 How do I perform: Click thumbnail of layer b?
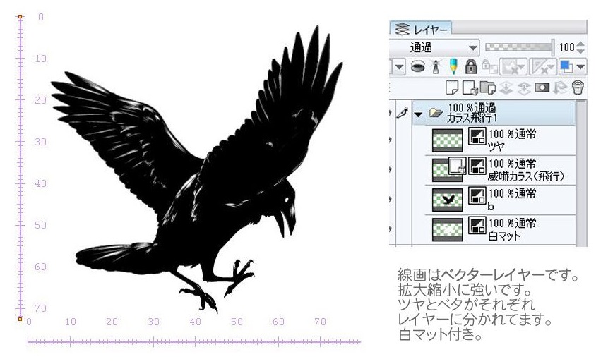[x=447, y=200]
